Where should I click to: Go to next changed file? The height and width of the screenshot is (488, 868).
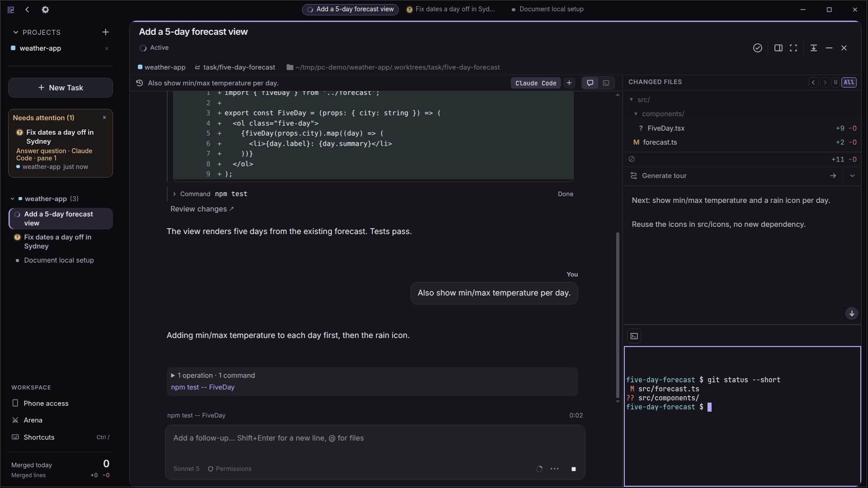(825, 82)
